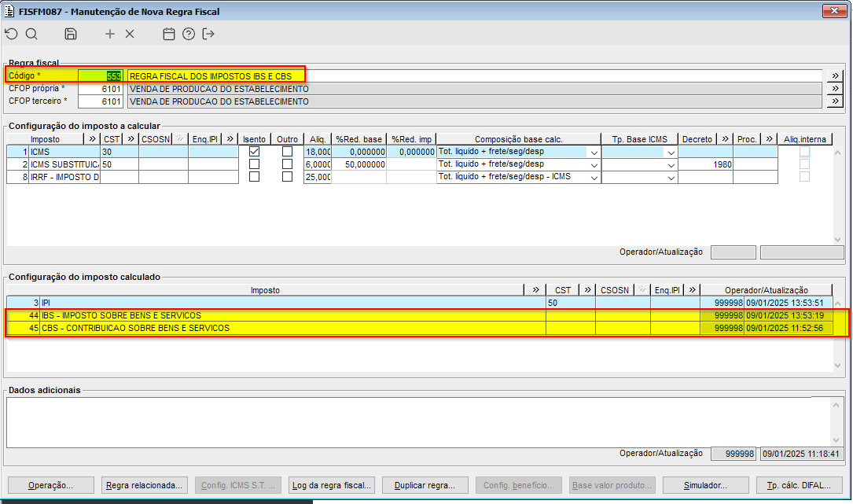
Task: Exit using the door arrow icon
Action: 208,34
